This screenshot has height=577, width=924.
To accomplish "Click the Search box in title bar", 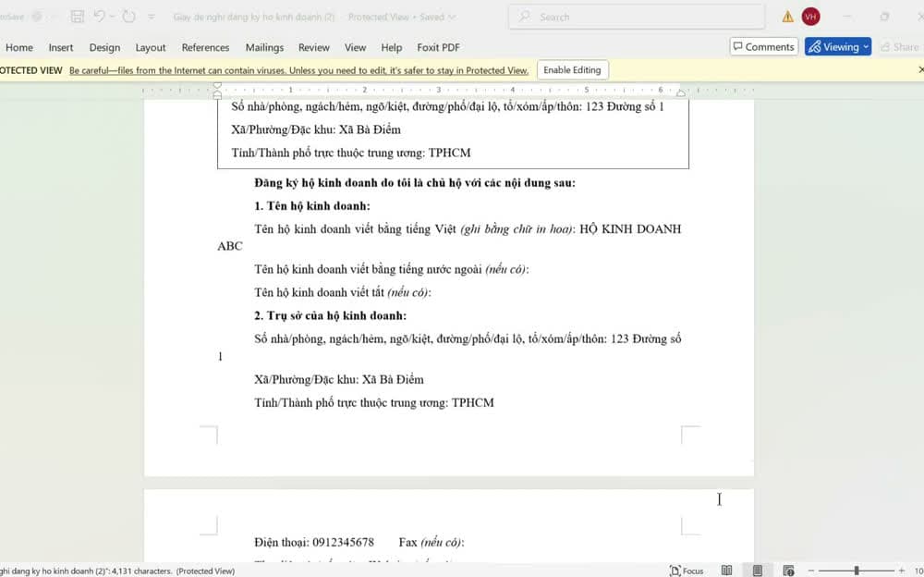I will 637,18.
